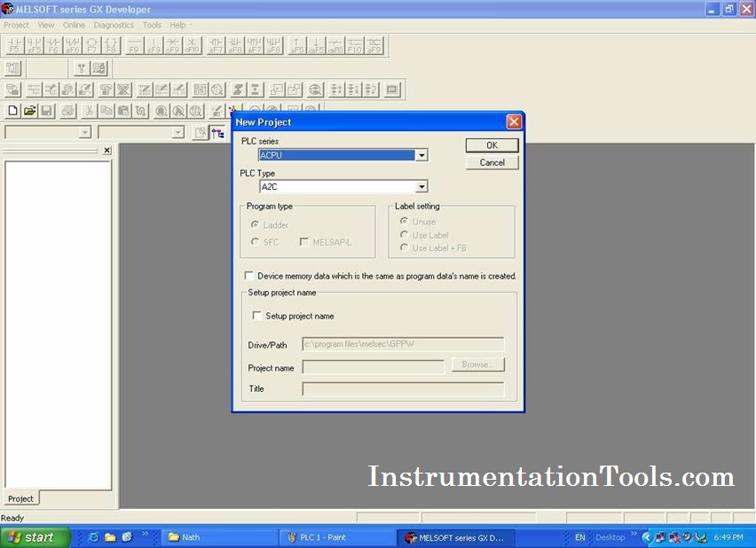Click the Paste toolbar icon

click(123, 111)
